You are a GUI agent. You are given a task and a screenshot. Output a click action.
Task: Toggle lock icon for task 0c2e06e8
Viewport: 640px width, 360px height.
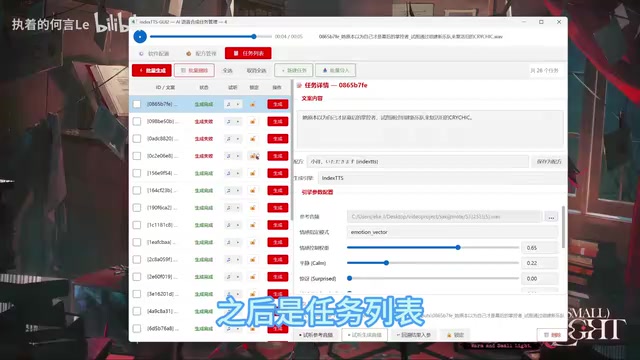coord(253,156)
